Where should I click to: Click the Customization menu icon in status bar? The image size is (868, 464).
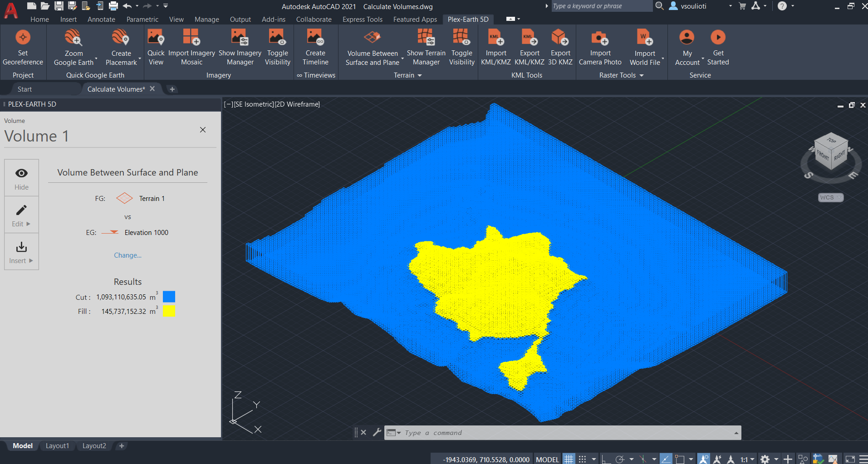point(863,459)
